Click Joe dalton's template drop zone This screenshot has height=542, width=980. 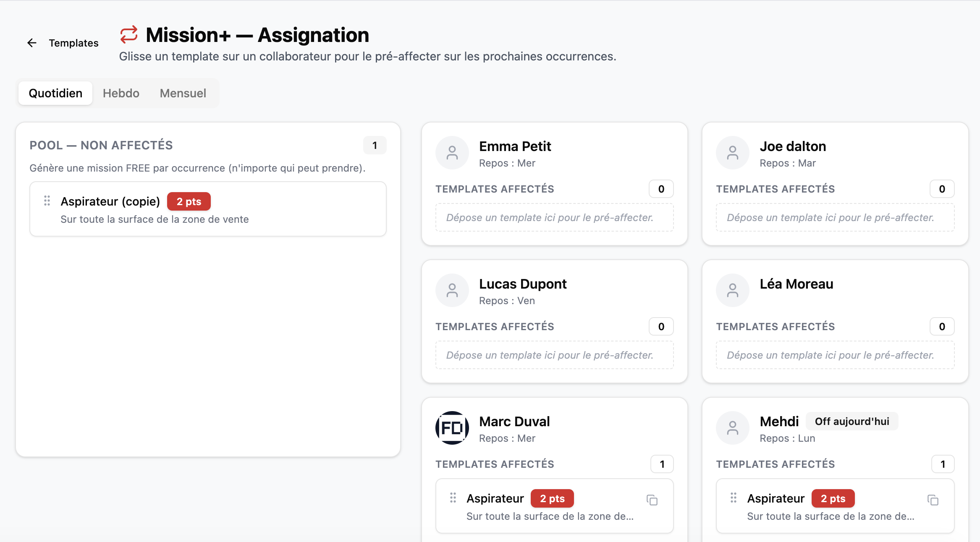coord(835,217)
